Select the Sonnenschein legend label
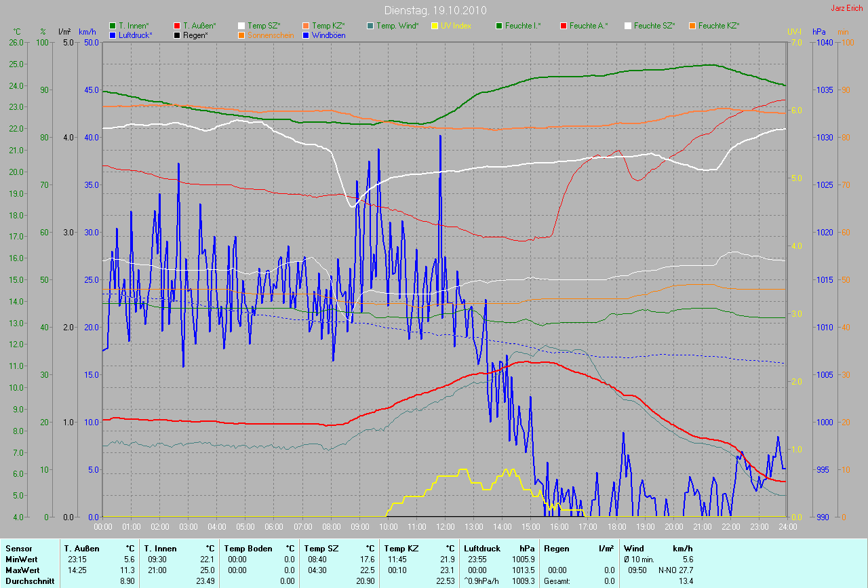This screenshot has height=588, width=868. (x=271, y=35)
